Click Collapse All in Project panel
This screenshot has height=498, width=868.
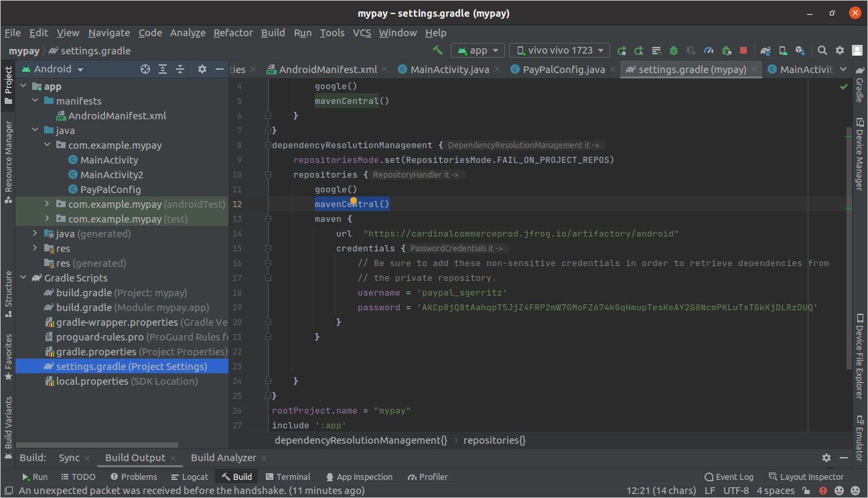pos(180,69)
